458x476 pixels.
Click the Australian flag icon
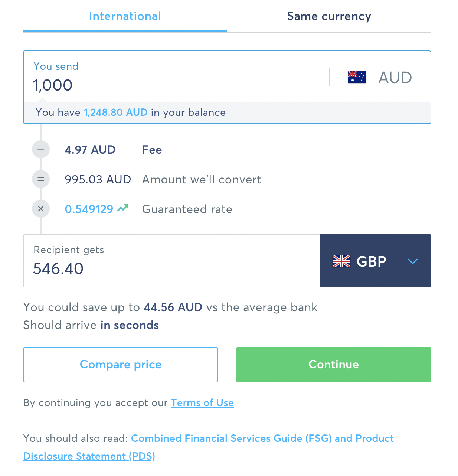pos(357,77)
